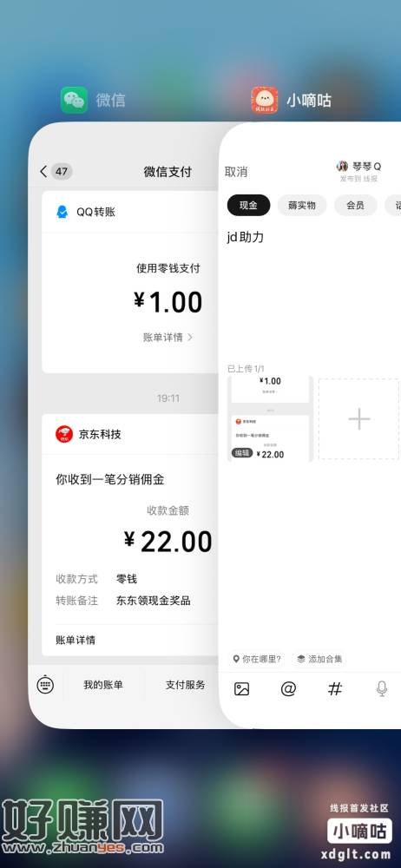Tap the # hashtag icon
The image size is (401, 868).
(x=335, y=688)
